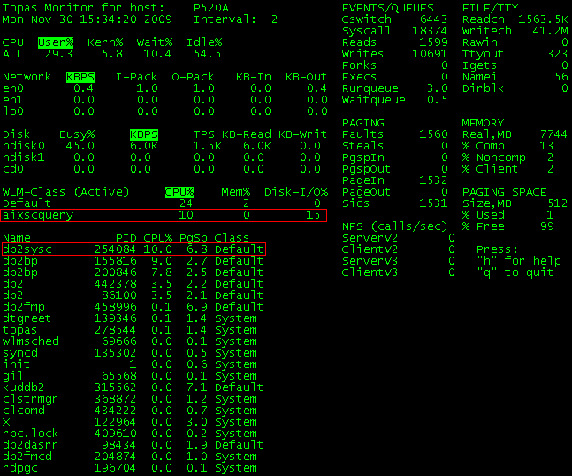Select the gil process row
This screenshot has height=476, width=572.
pyautogui.click(x=130, y=376)
